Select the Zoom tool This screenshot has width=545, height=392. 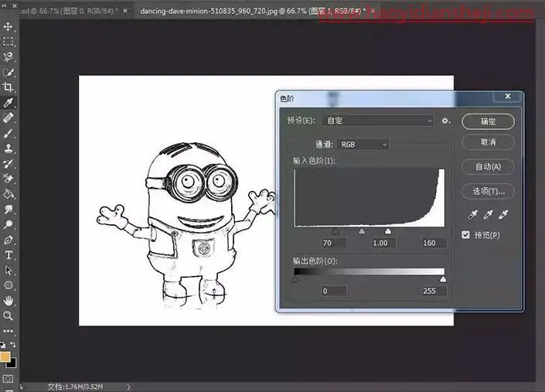click(8, 315)
